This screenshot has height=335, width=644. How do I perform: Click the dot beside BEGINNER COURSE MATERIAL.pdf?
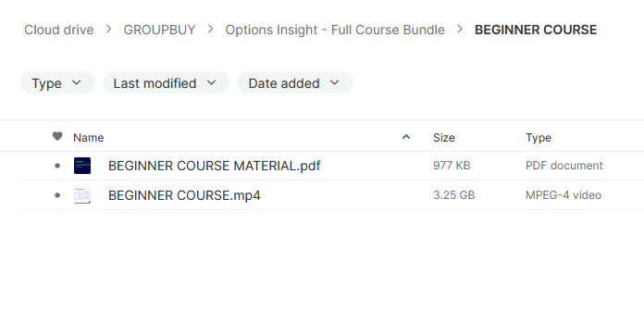point(57,166)
